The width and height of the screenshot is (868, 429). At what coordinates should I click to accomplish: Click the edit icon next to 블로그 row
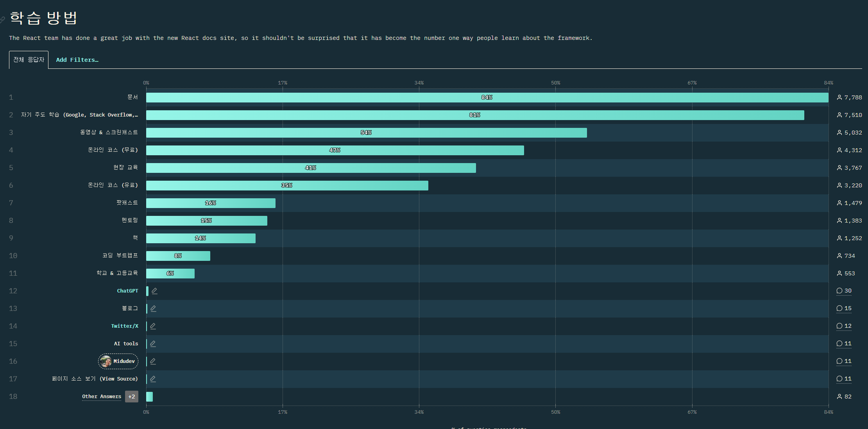153,309
